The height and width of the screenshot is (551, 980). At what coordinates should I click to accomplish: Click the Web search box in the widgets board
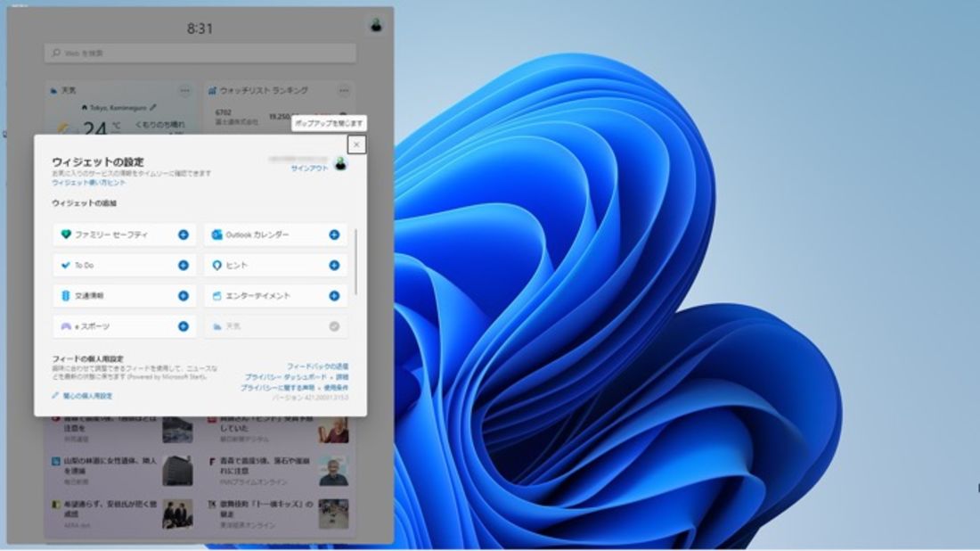(x=200, y=53)
